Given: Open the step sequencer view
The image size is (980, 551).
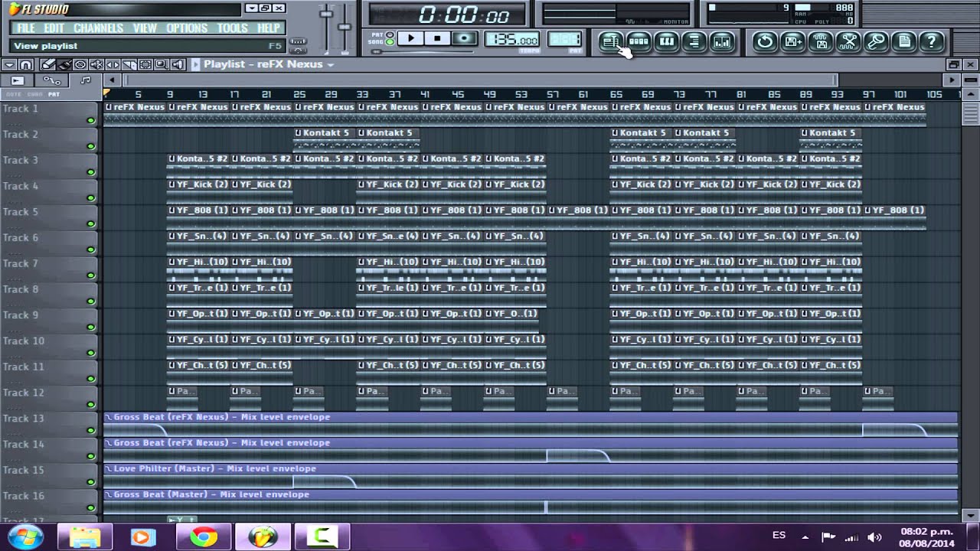Looking at the screenshot, I should [x=639, y=41].
